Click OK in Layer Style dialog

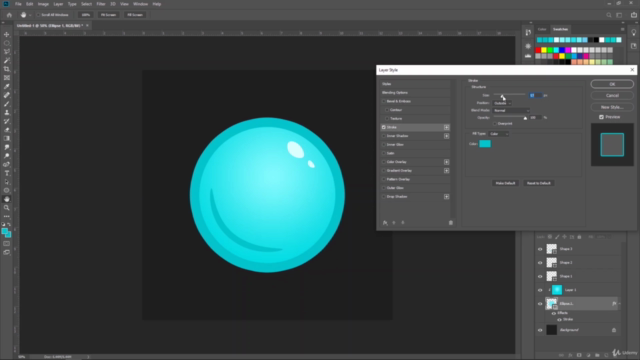point(612,84)
